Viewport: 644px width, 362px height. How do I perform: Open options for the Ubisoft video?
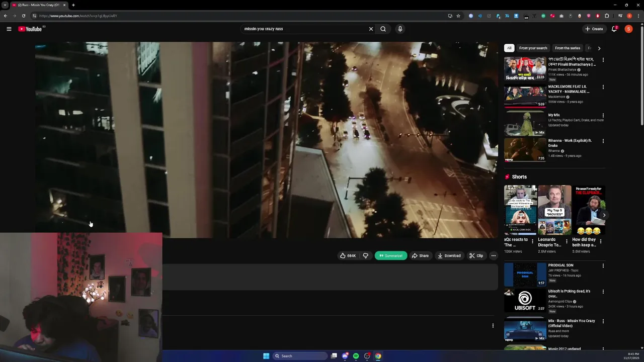point(603,292)
